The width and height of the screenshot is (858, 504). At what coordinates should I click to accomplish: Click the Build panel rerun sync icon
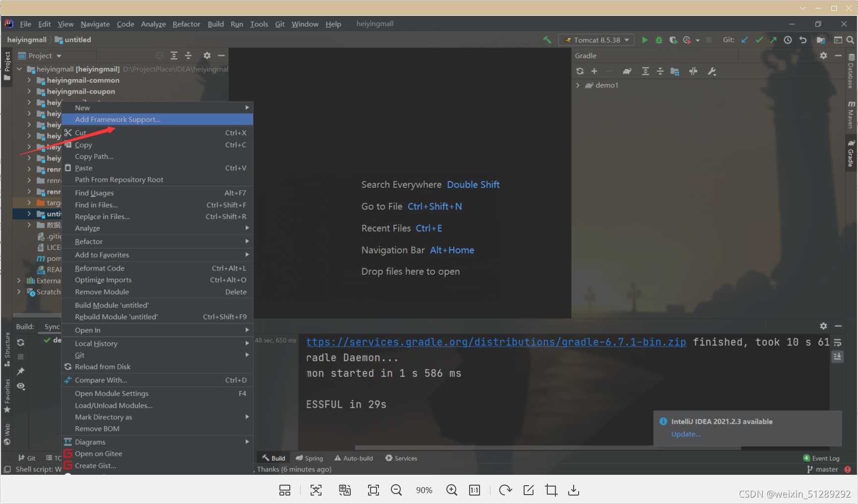[21, 342]
